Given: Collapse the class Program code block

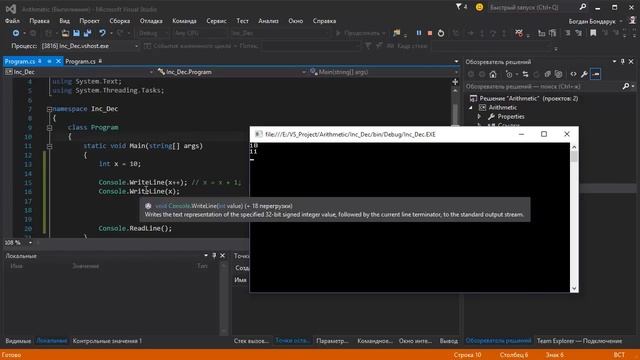Looking at the screenshot, I should (x=49, y=127).
